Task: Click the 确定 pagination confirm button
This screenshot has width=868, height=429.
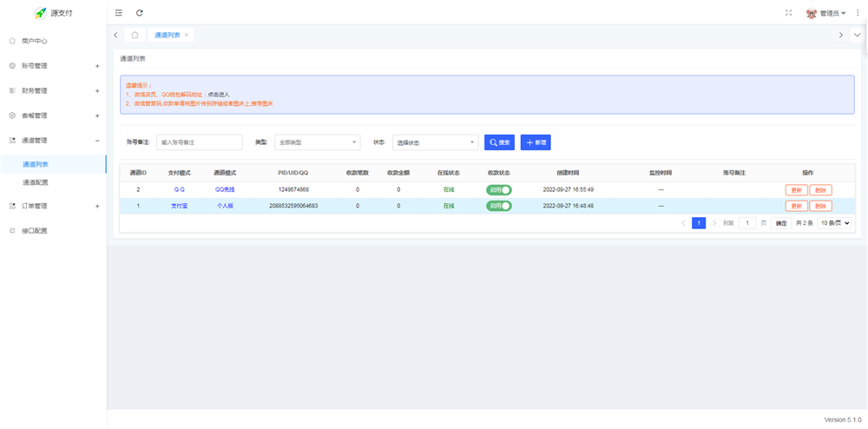Action: 781,223
